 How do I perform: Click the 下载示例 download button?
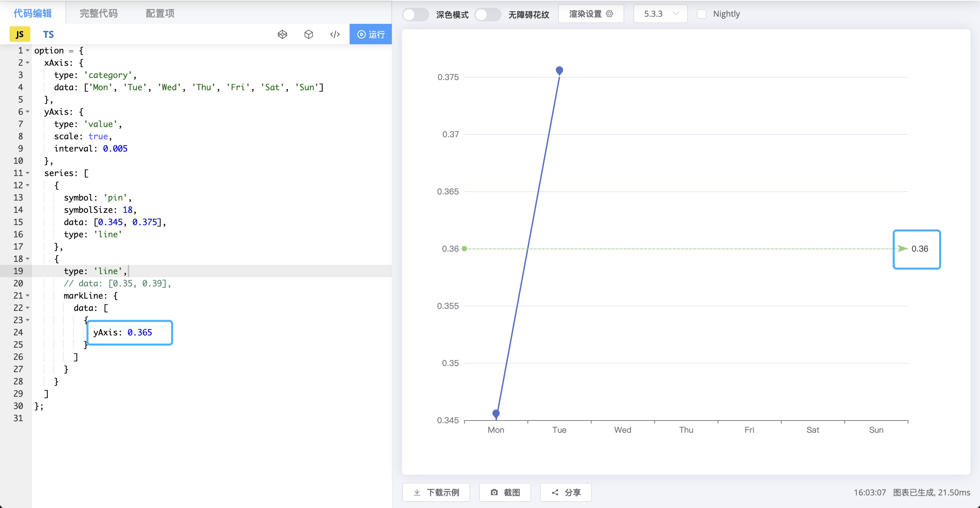pos(436,492)
